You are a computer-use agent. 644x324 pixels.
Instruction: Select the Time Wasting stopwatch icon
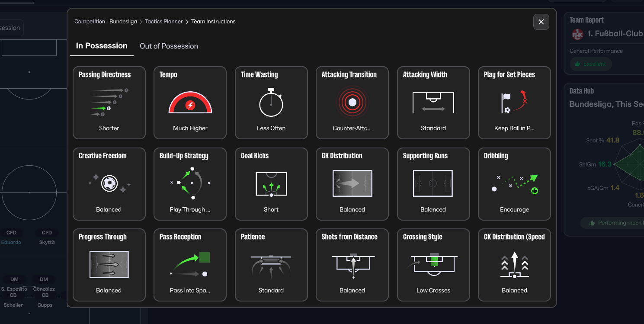pos(271,103)
